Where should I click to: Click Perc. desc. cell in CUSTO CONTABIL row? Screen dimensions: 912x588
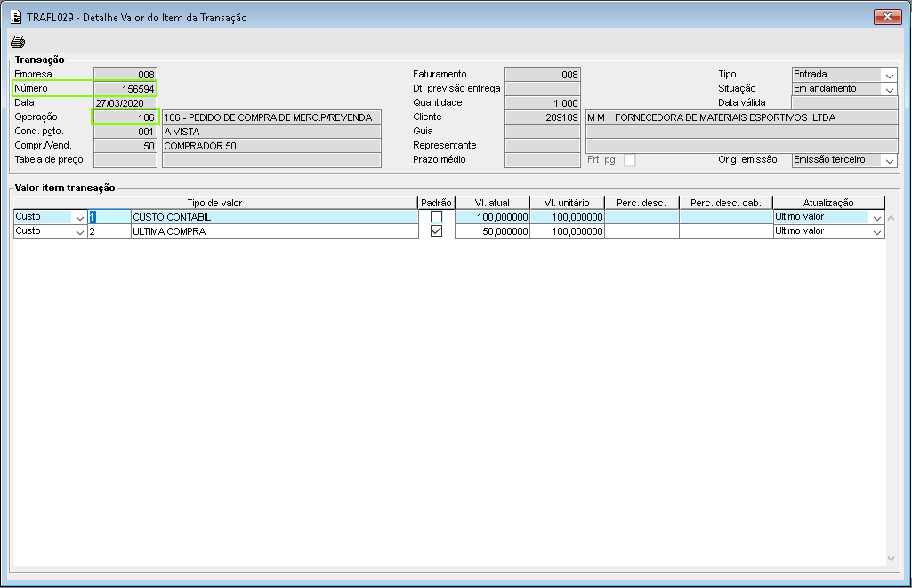pyautogui.click(x=642, y=217)
